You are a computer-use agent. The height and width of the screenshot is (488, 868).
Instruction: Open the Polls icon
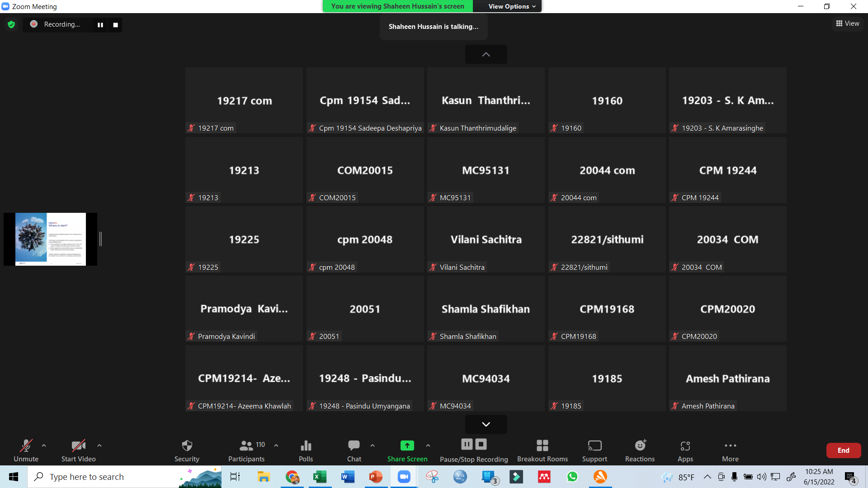tap(306, 450)
